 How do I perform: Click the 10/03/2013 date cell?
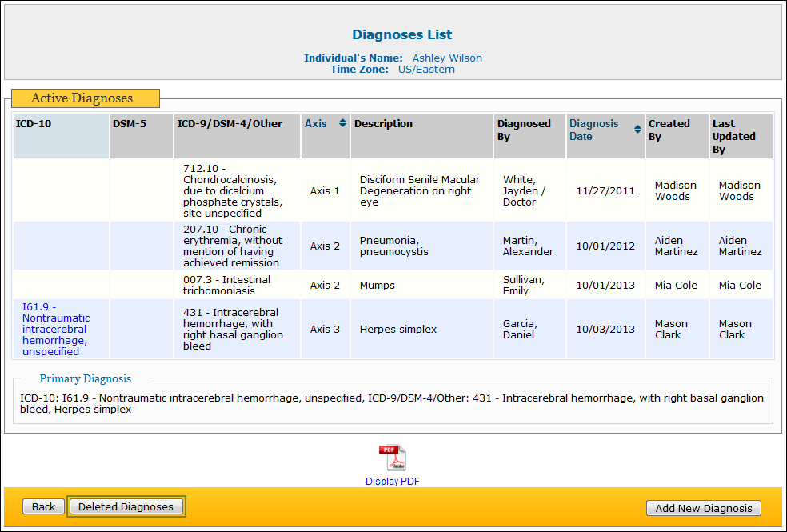[605, 330]
